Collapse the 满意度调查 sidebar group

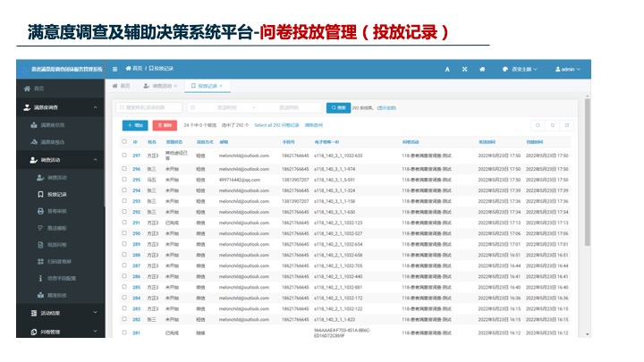pyautogui.click(x=96, y=107)
